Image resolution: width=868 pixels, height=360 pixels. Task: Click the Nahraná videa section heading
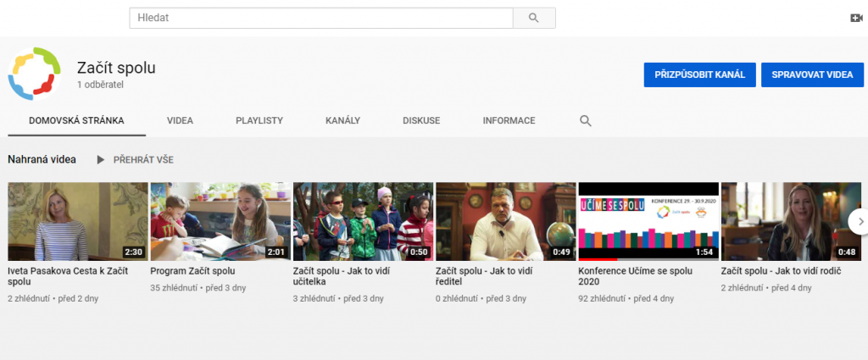pos(42,159)
